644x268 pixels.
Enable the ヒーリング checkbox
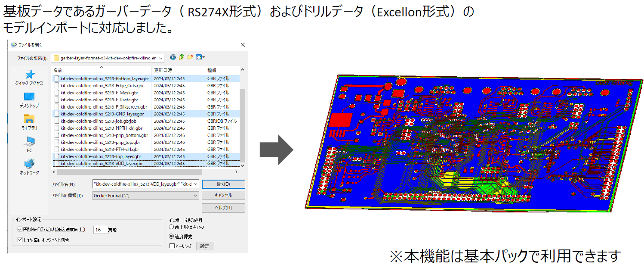172,246
